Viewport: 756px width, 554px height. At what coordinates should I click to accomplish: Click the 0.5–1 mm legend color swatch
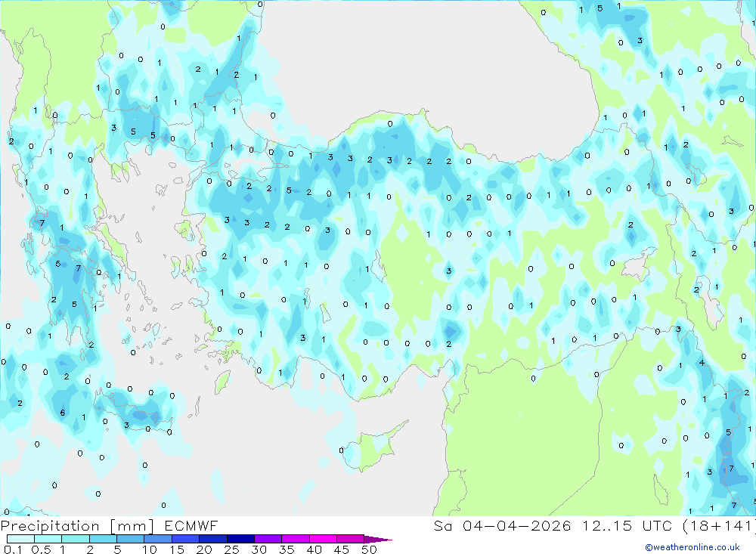pos(48,539)
